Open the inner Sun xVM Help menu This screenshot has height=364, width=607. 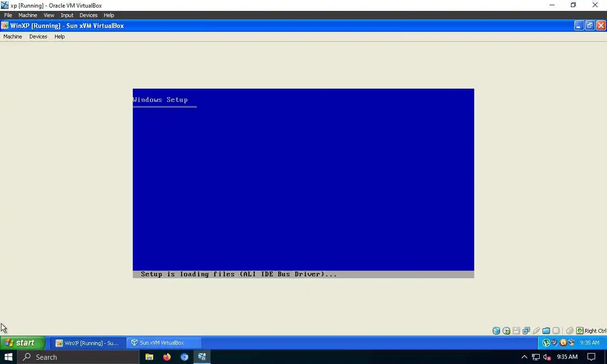[59, 36]
